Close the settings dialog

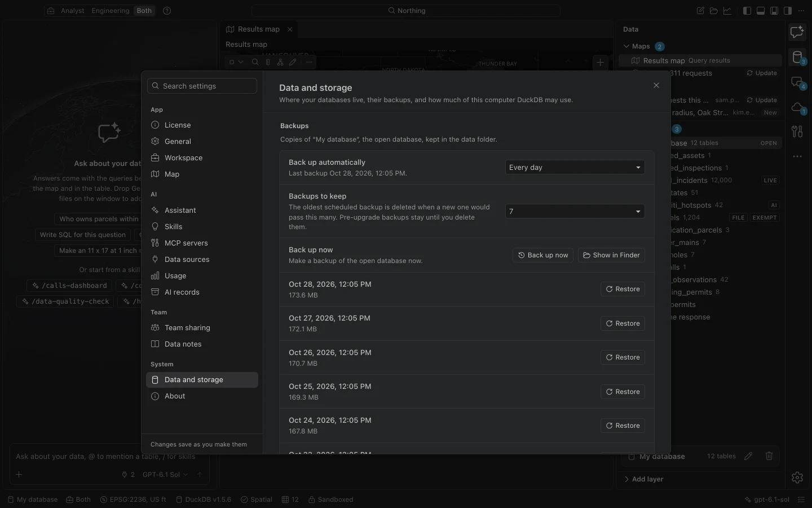656,85
